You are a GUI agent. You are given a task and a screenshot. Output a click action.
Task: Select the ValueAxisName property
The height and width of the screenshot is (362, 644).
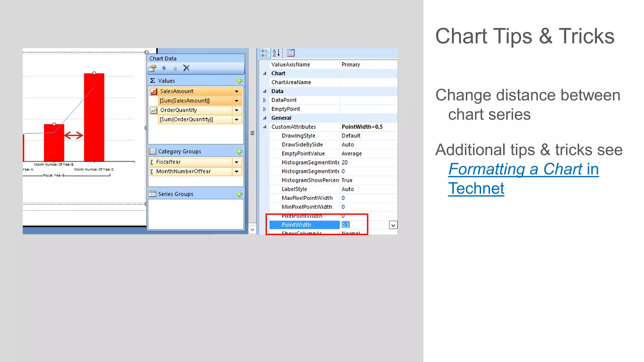[x=291, y=64]
